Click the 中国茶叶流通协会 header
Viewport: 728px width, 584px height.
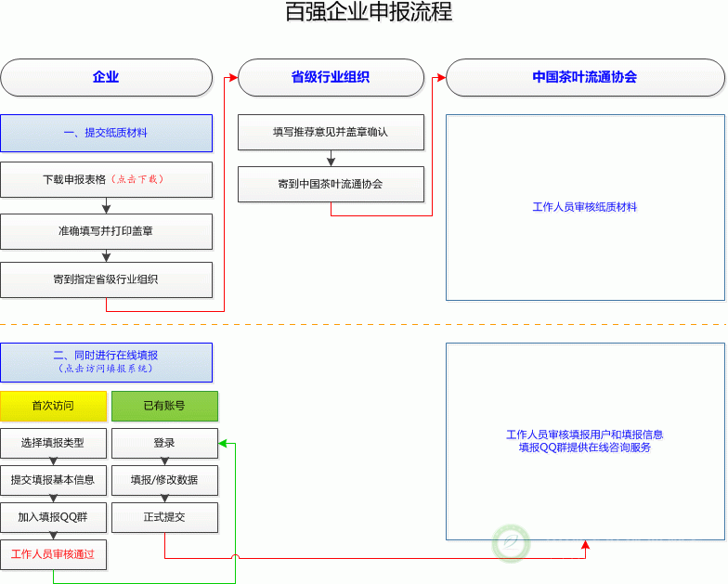pos(584,78)
